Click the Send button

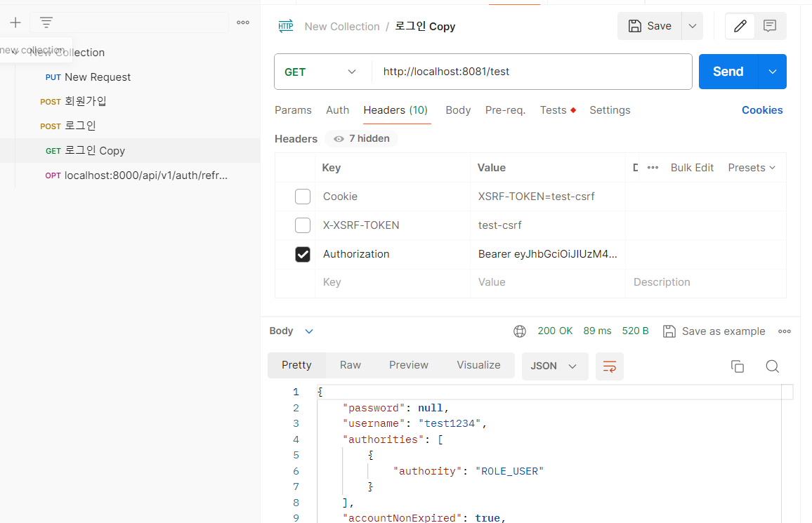tap(728, 72)
